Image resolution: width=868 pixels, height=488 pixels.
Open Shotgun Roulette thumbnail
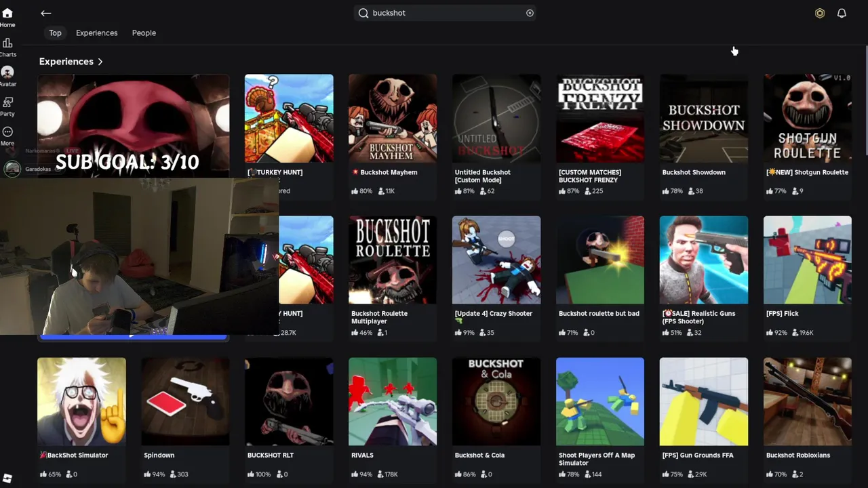click(x=808, y=119)
